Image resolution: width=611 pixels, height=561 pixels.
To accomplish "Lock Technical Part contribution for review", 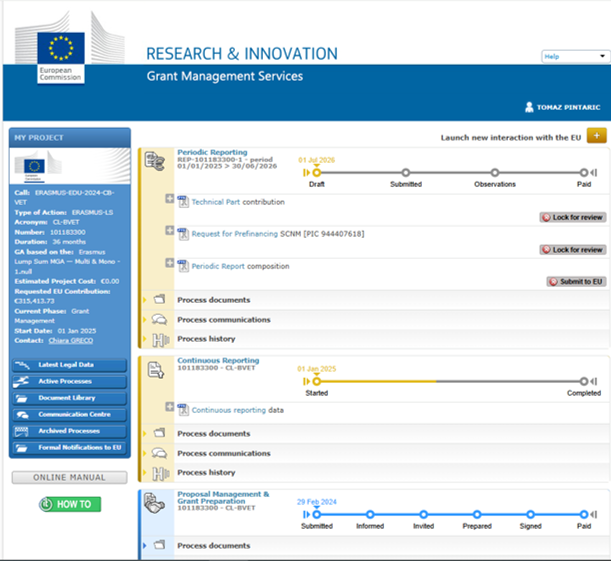I will 573,217.
